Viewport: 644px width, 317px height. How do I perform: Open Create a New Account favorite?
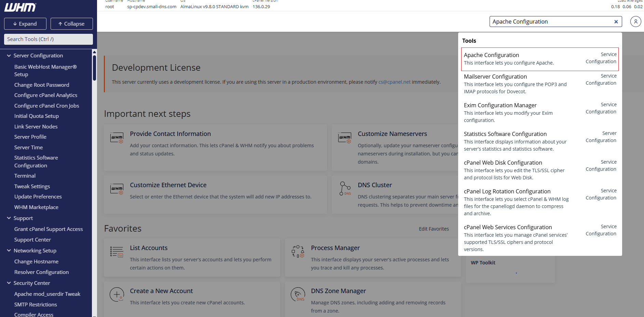point(161,291)
